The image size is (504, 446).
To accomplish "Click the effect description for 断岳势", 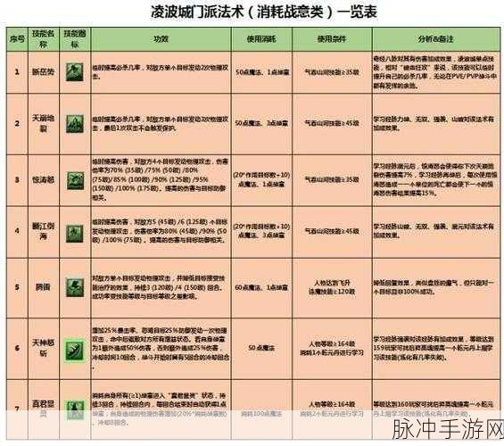I will (x=161, y=72).
